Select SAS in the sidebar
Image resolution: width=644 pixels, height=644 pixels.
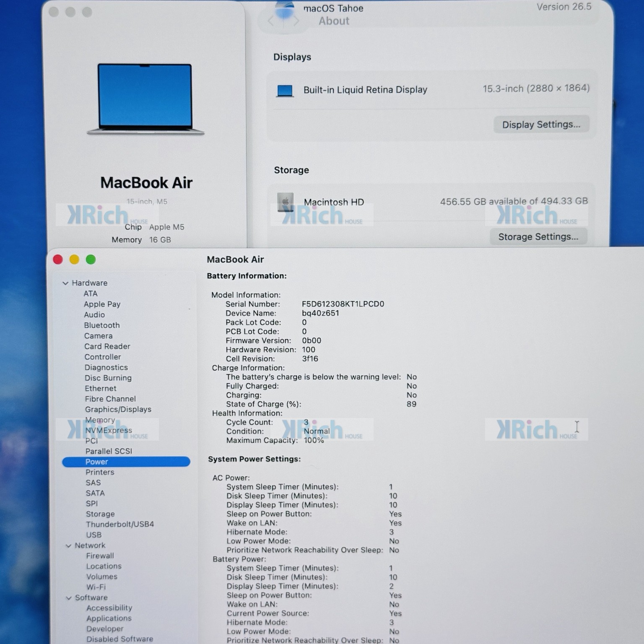pyautogui.click(x=93, y=483)
